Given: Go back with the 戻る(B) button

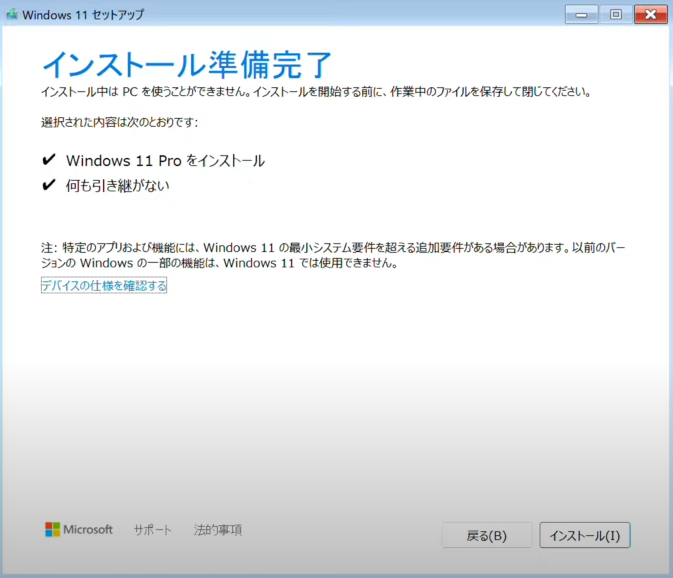Looking at the screenshot, I should 487,535.
